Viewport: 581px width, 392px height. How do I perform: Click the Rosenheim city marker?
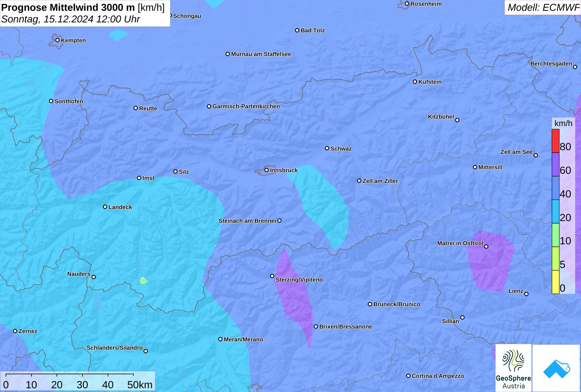point(407,4)
